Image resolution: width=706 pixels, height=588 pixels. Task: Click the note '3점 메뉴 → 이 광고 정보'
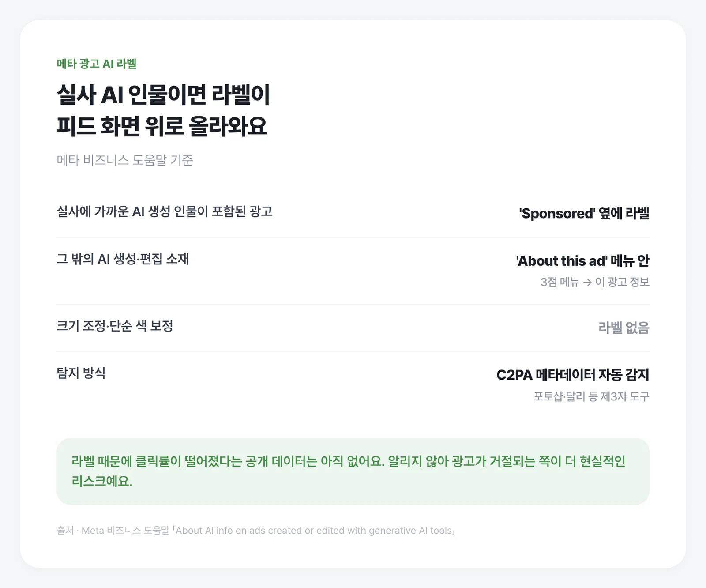point(595,282)
